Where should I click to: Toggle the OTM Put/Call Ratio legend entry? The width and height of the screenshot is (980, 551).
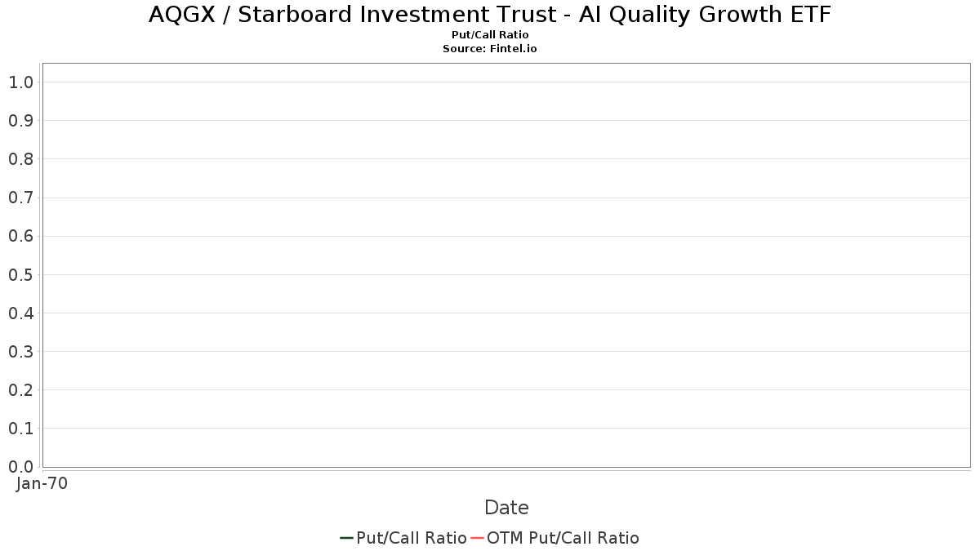coord(555,538)
